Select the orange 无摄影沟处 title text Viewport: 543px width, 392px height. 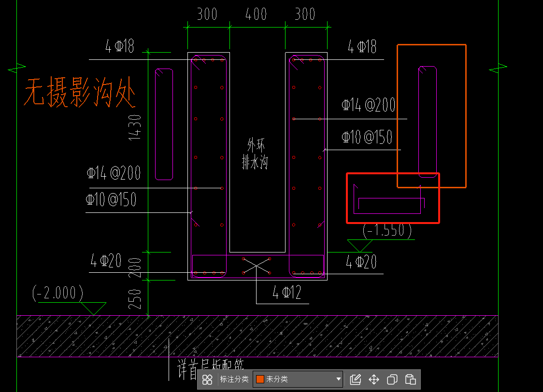[x=80, y=92]
